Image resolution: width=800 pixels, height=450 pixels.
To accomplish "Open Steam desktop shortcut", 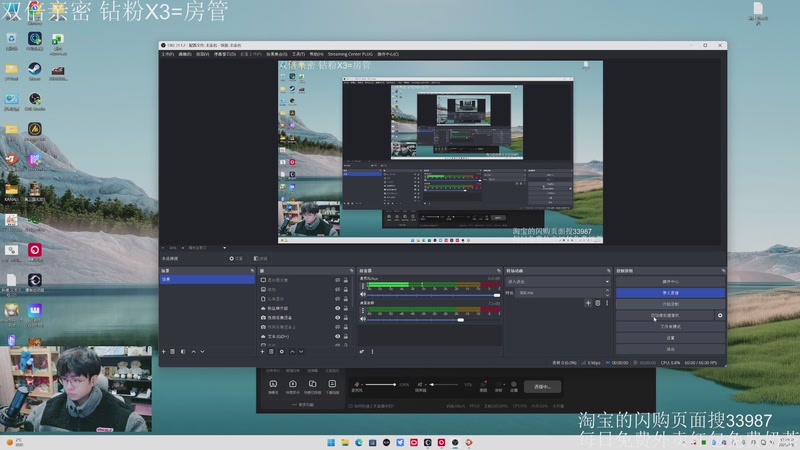I will point(35,71).
